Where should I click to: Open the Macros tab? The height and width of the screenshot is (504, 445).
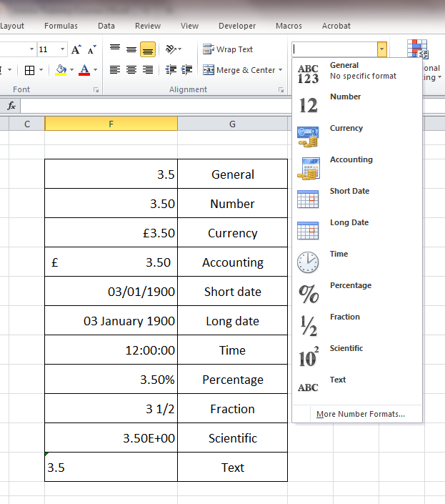[289, 26]
